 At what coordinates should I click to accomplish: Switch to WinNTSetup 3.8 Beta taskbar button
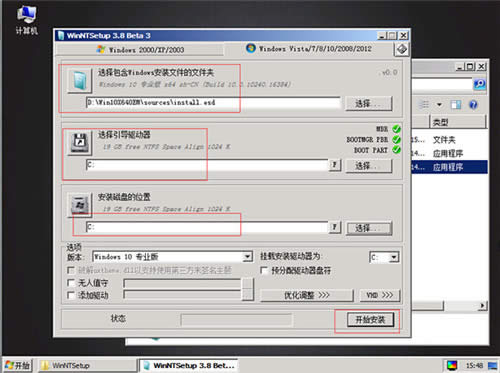(189, 366)
